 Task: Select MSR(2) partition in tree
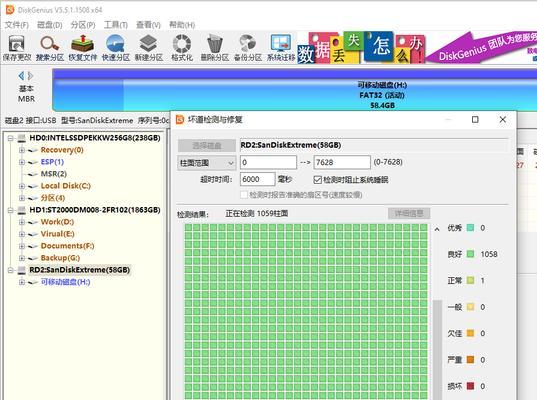(54, 174)
